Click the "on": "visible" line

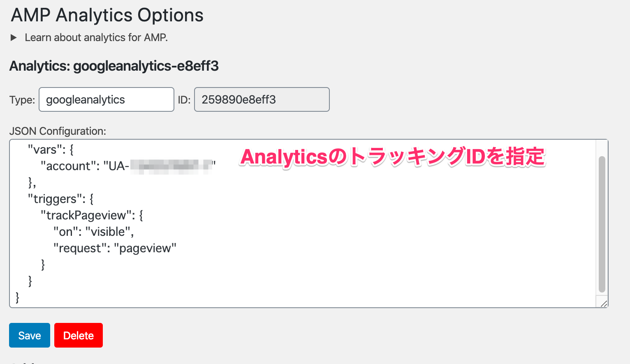click(94, 232)
